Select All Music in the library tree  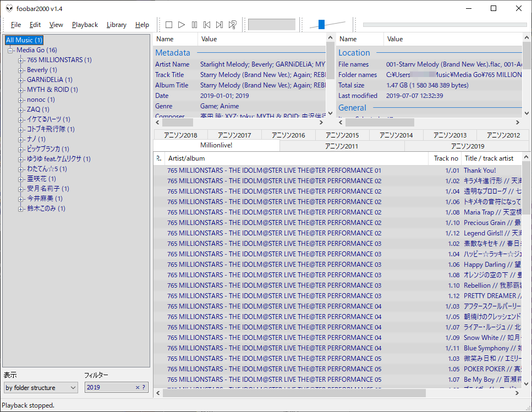pos(24,40)
